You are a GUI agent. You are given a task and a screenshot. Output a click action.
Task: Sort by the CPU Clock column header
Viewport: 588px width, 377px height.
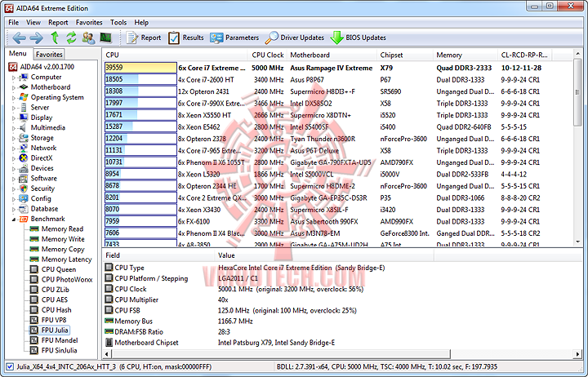click(267, 55)
